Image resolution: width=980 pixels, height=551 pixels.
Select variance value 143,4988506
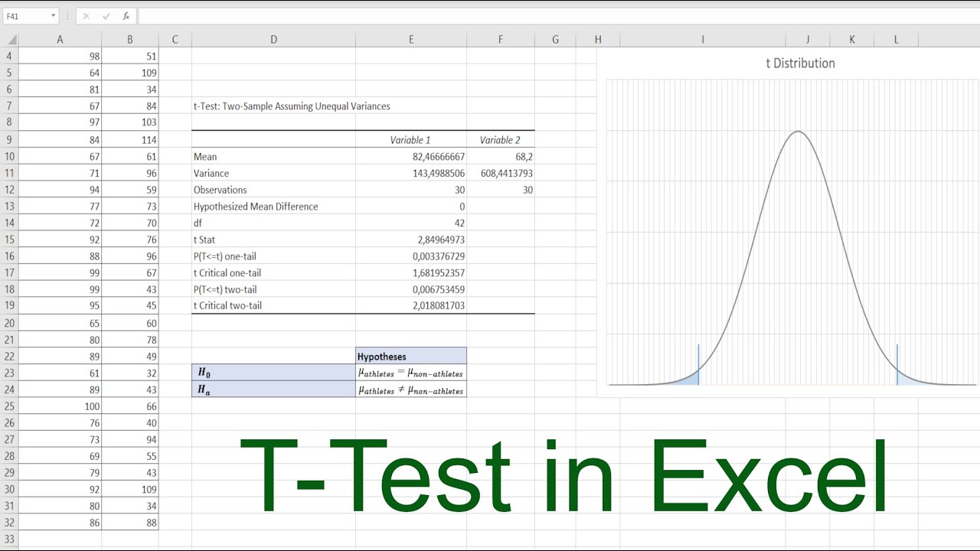click(x=411, y=173)
